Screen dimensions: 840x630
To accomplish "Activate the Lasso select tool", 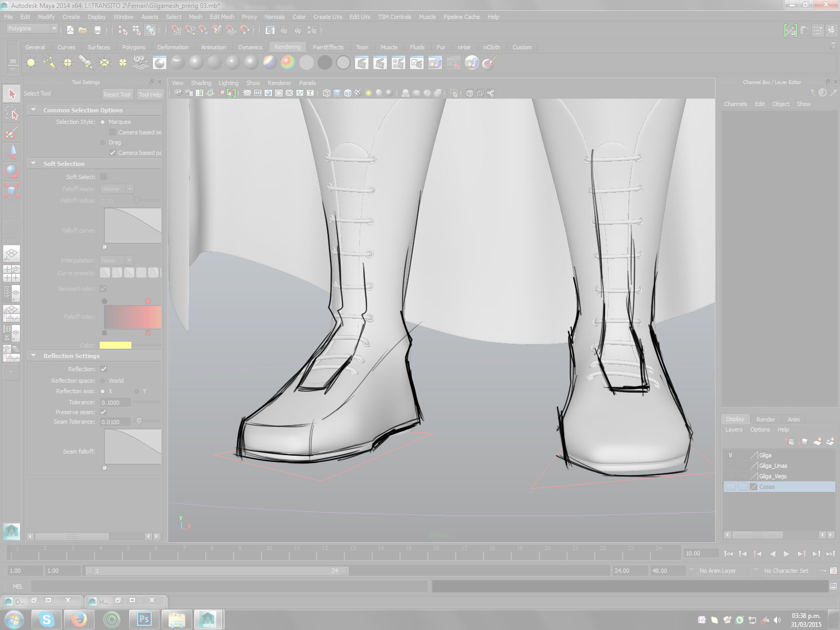I will 12,113.
